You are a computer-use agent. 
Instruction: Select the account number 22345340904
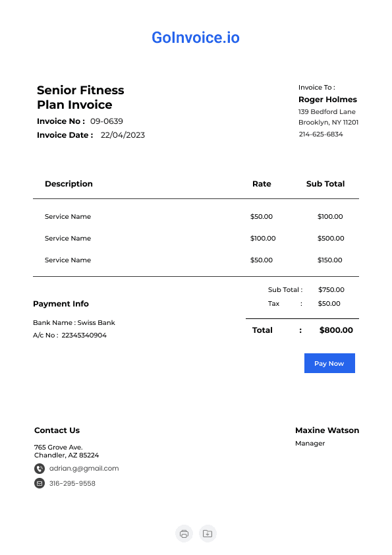point(84,336)
